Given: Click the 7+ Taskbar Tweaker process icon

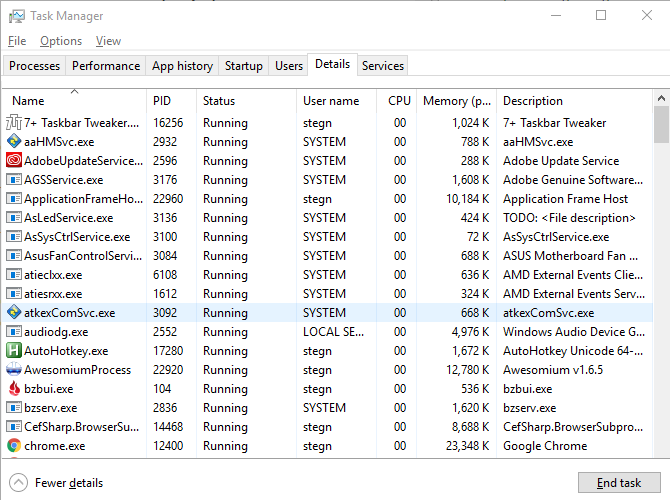Looking at the screenshot, I should [14, 123].
